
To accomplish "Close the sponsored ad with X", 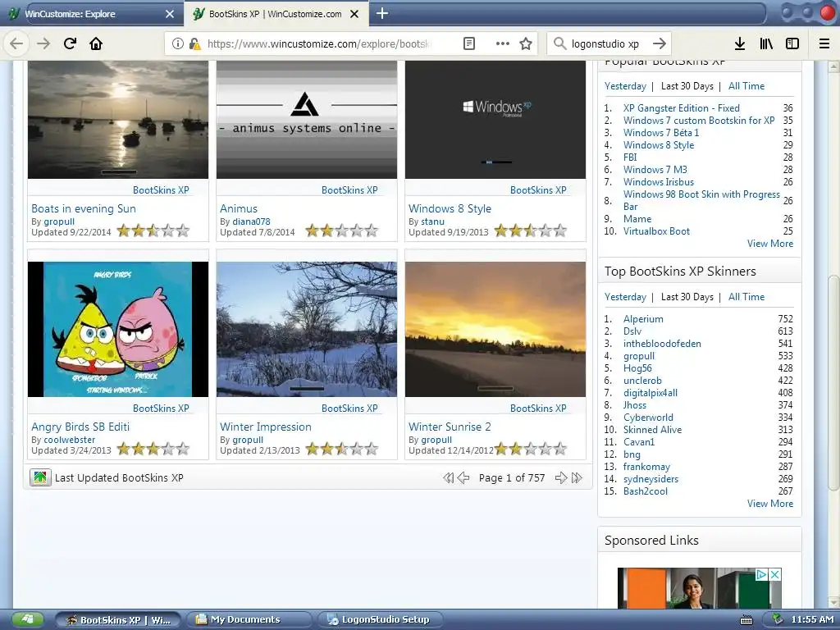I will pos(774,575).
